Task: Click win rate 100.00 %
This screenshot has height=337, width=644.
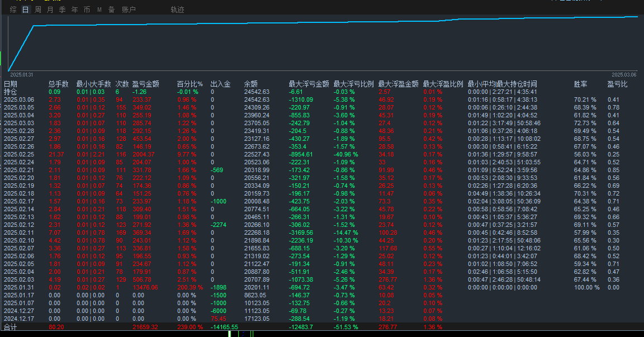Action: (586, 287)
